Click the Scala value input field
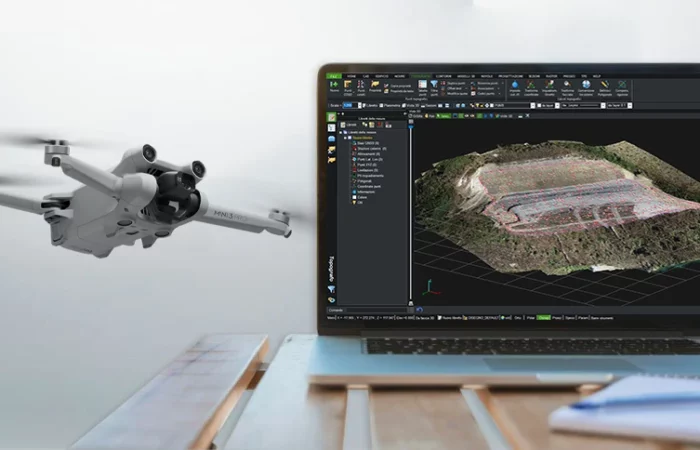Screen dimensions: 700x450 [350, 105]
